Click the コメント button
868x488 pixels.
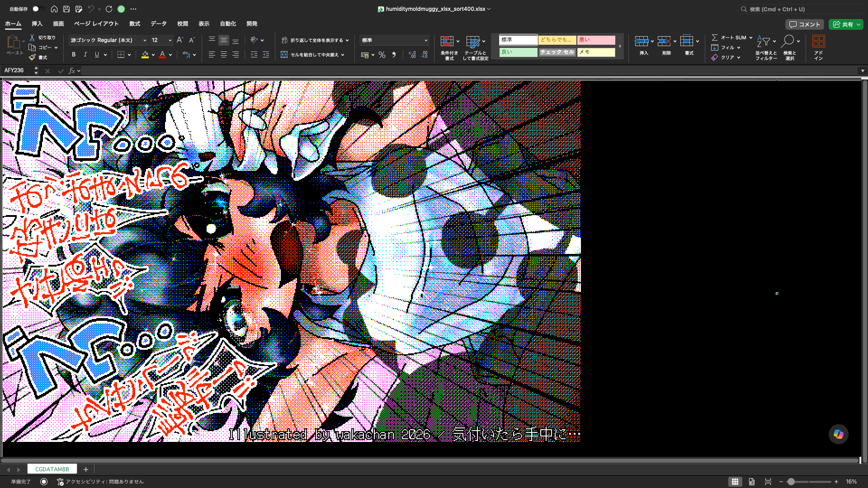(804, 24)
